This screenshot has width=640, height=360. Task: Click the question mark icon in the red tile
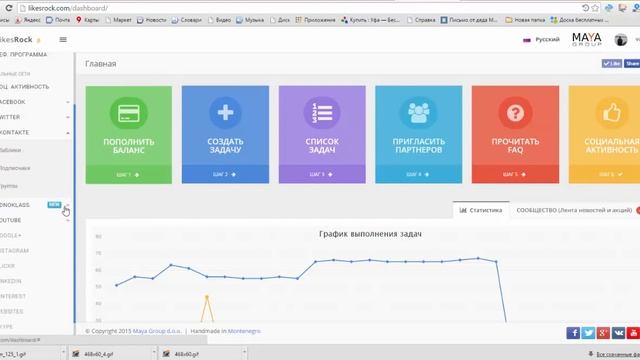tap(515, 113)
